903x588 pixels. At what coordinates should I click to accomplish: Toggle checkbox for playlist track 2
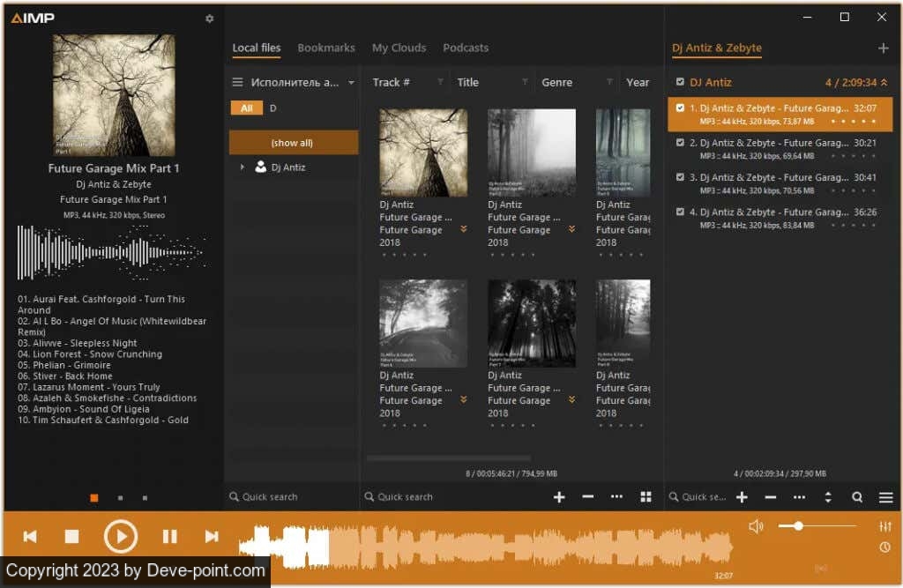679,143
